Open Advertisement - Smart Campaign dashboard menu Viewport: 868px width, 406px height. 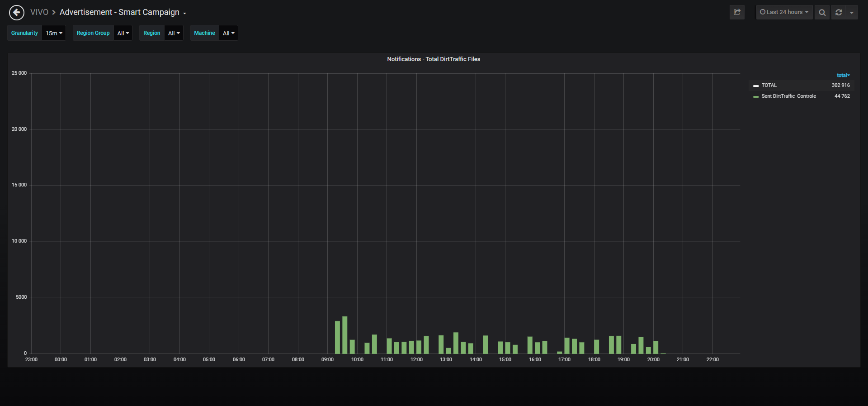(x=123, y=12)
